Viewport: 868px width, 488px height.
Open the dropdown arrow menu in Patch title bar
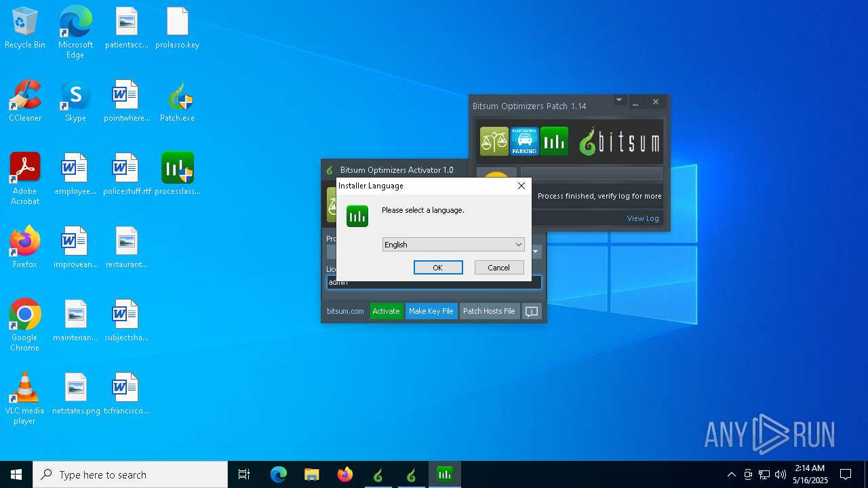click(x=618, y=100)
